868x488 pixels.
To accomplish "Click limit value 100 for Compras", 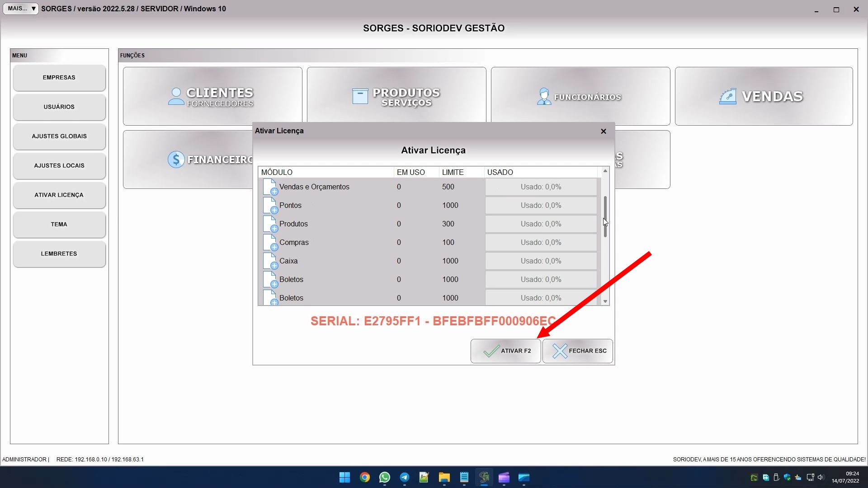I will pyautogui.click(x=448, y=242).
